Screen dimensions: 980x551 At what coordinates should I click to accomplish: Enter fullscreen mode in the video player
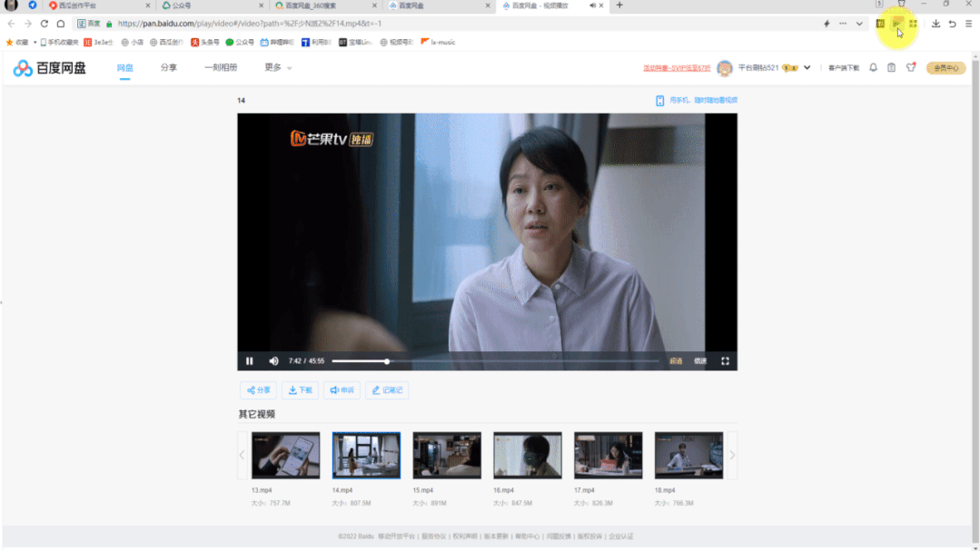click(x=725, y=361)
